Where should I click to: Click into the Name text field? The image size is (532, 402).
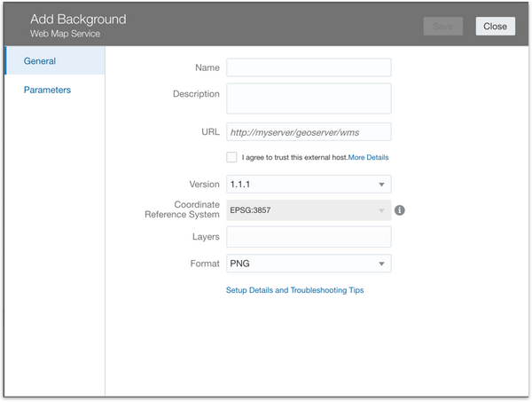click(x=309, y=67)
